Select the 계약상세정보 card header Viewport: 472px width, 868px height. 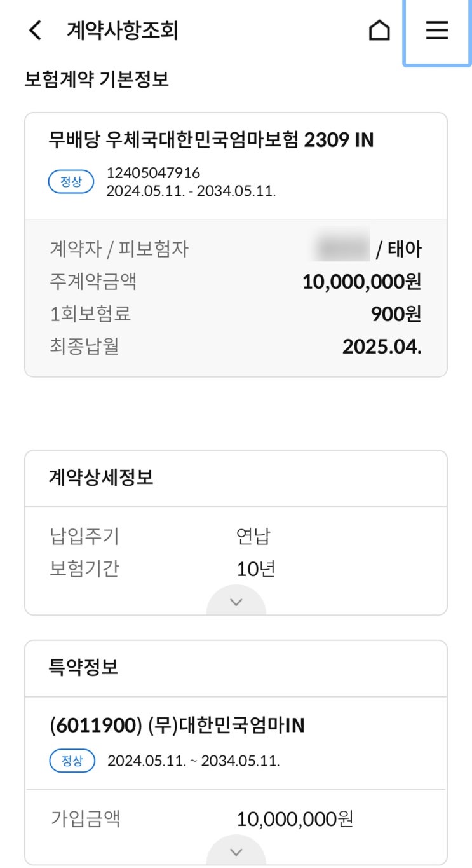(x=236, y=478)
